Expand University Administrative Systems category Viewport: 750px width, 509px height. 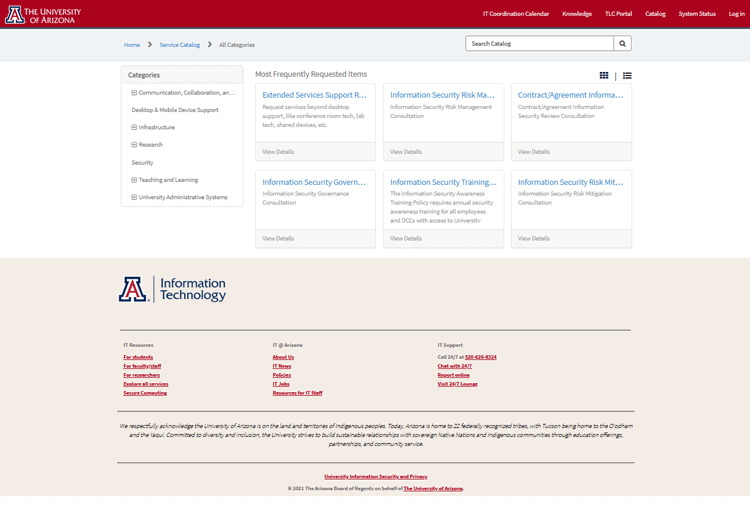134,197
